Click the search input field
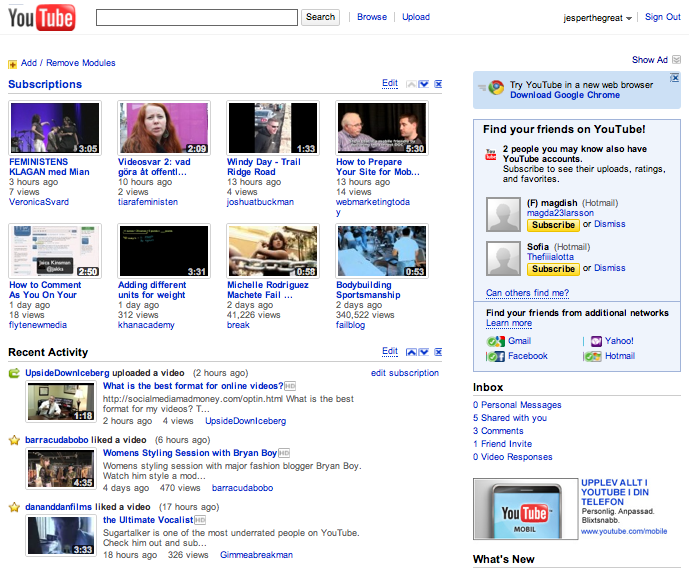This screenshot has width=689, height=571. (x=197, y=17)
